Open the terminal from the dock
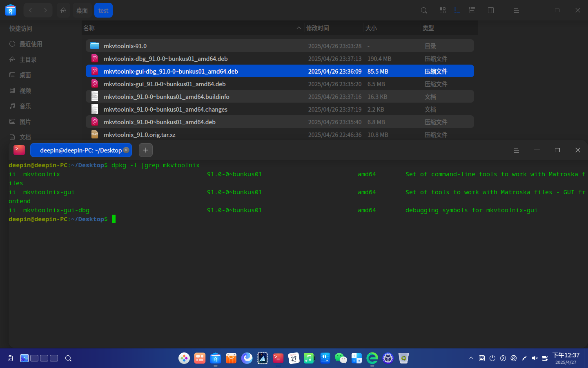The image size is (588, 368). (278, 358)
